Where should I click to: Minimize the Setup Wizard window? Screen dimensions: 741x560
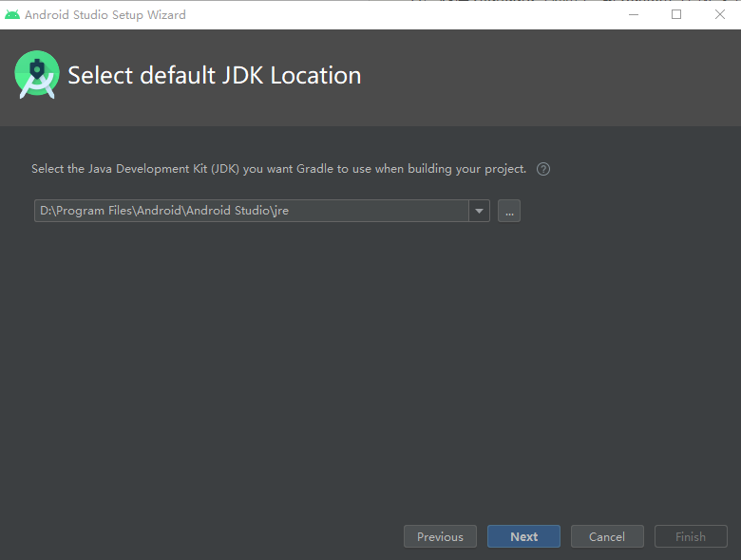coord(634,14)
